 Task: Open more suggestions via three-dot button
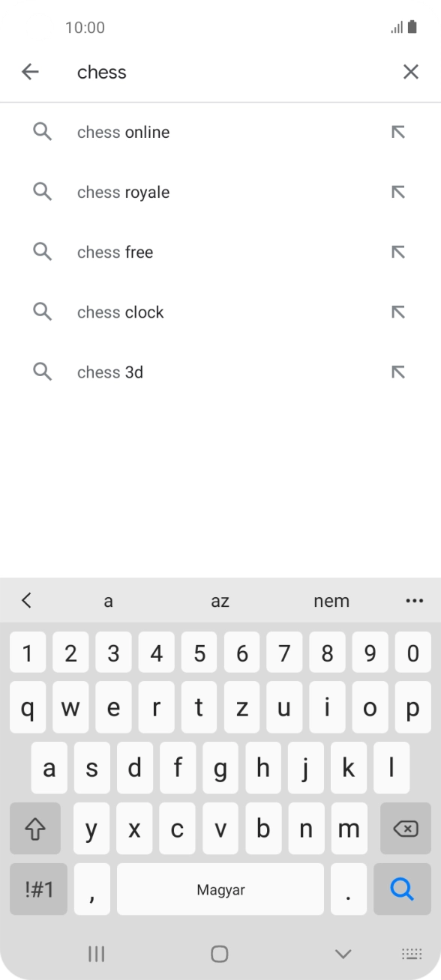tap(415, 600)
